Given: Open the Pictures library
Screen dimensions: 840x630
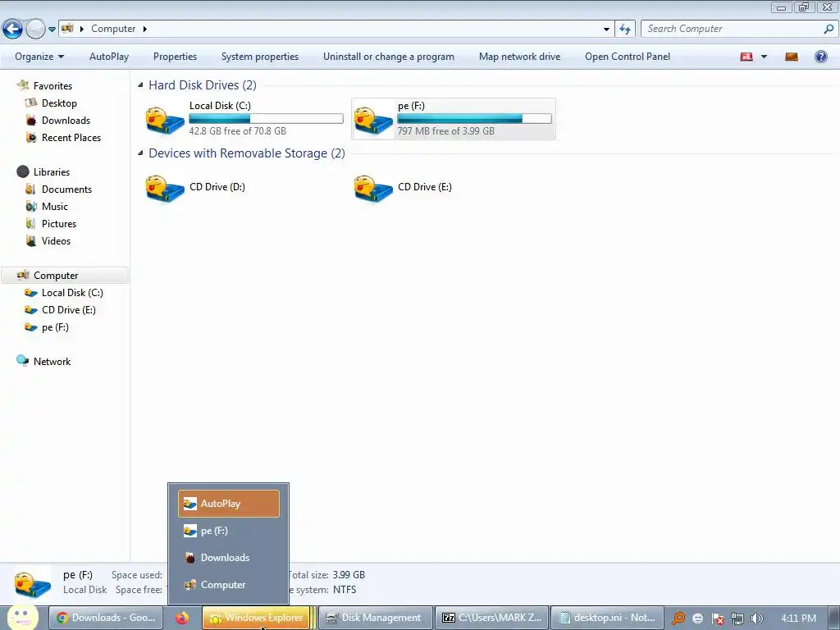Looking at the screenshot, I should click(x=59, y=223).
